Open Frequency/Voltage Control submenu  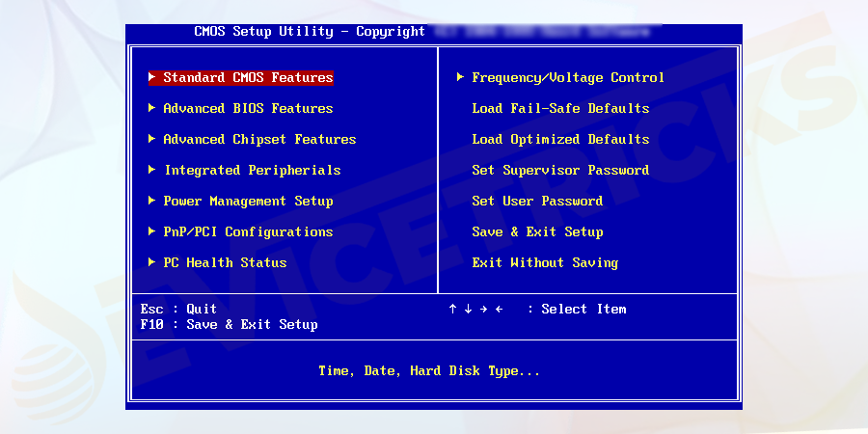(x=568, y=77)
